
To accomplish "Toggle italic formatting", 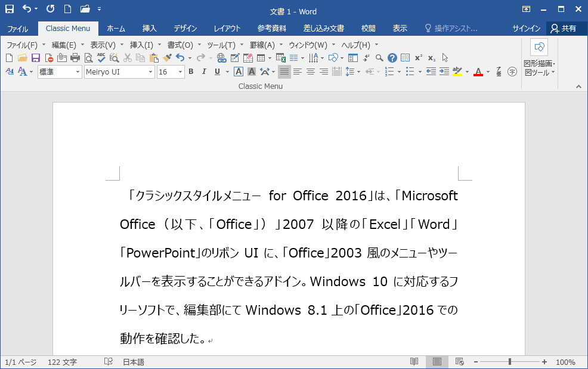I will click(x=204, y=72).
